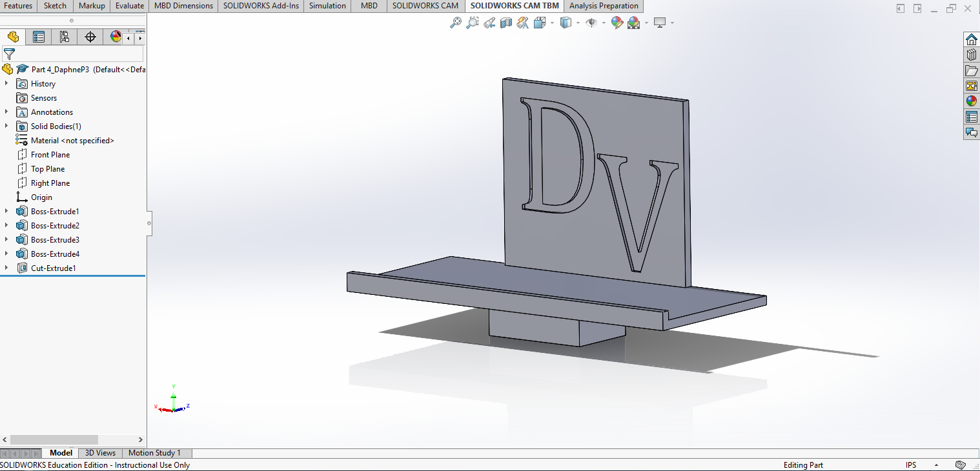This screenshot has width=980, height=471.
Task: Open the Motion Study 1 tab
Action: coord(154,453)
